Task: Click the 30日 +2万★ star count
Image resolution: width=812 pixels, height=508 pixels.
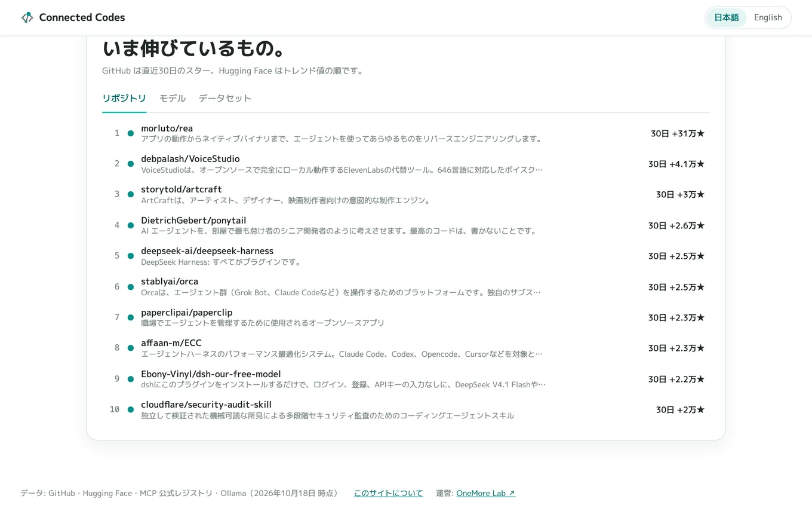Action: (681, 409)
